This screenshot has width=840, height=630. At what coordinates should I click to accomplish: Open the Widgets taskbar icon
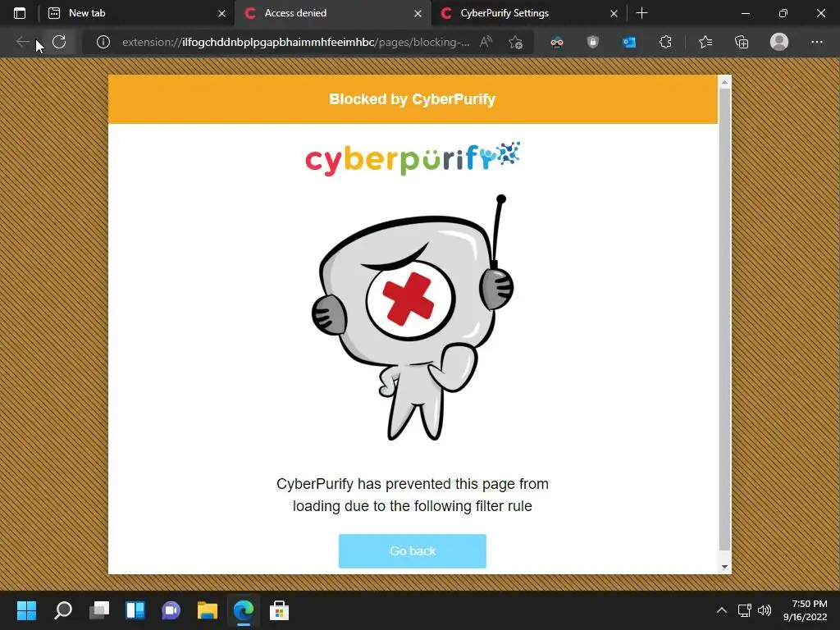tap(135, 610)
